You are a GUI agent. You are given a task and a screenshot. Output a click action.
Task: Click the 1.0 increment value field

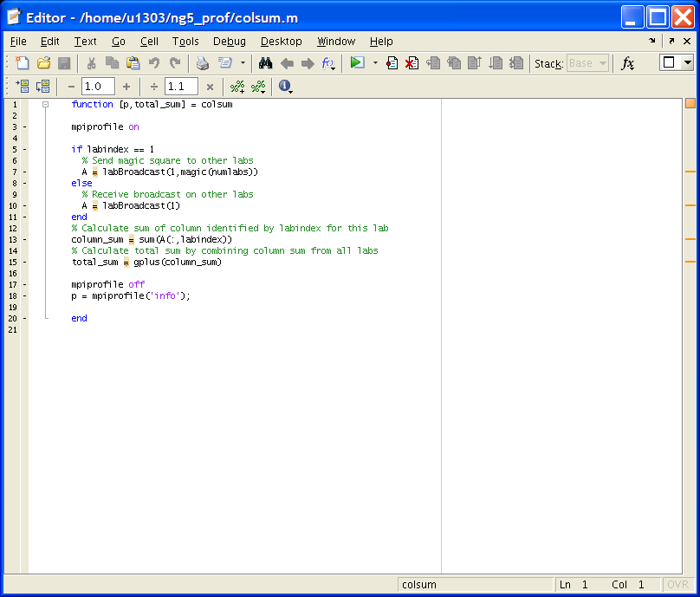coord(98,86)
